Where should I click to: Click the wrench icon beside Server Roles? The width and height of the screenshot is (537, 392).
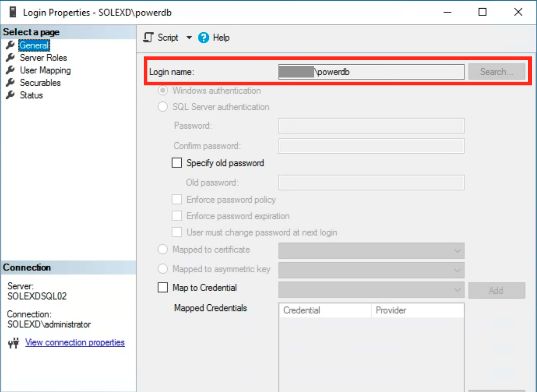point(10,57)
